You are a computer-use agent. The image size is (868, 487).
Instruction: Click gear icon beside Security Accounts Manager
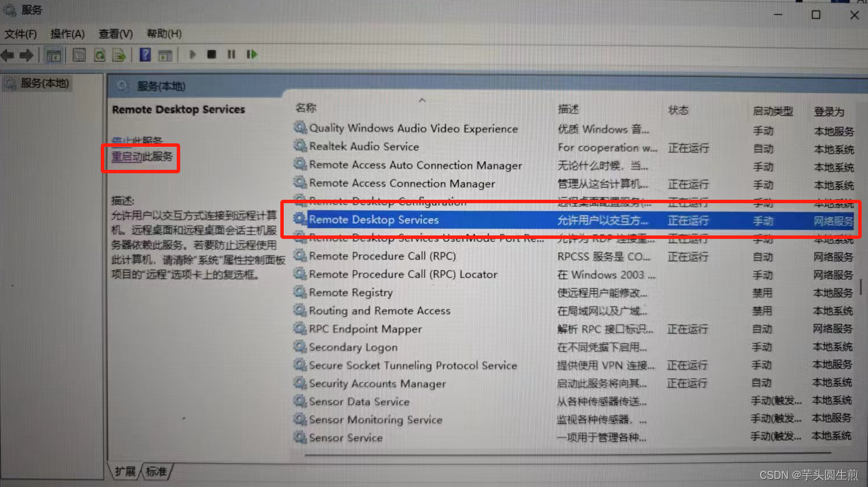click(x=300, y=383)
